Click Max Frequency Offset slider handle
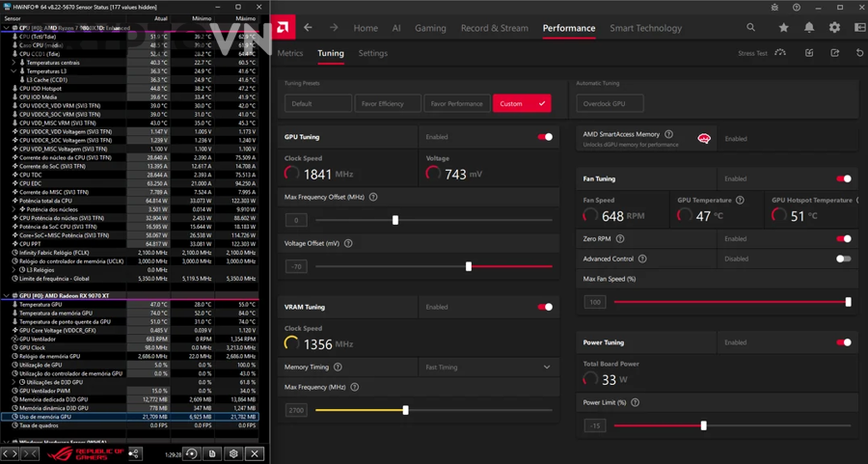 (395, 220)
